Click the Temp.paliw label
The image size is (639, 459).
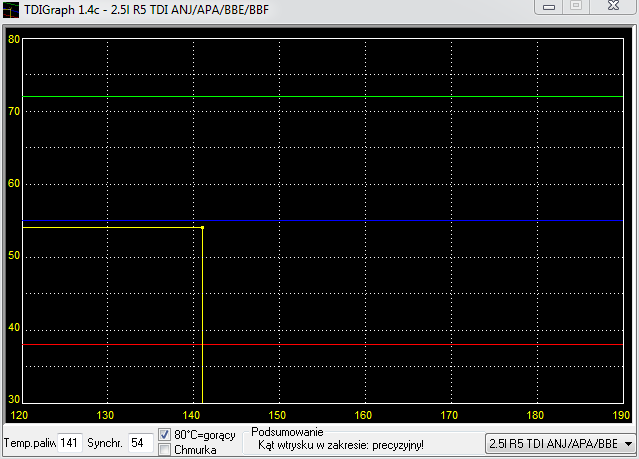(x=30, y=443)
